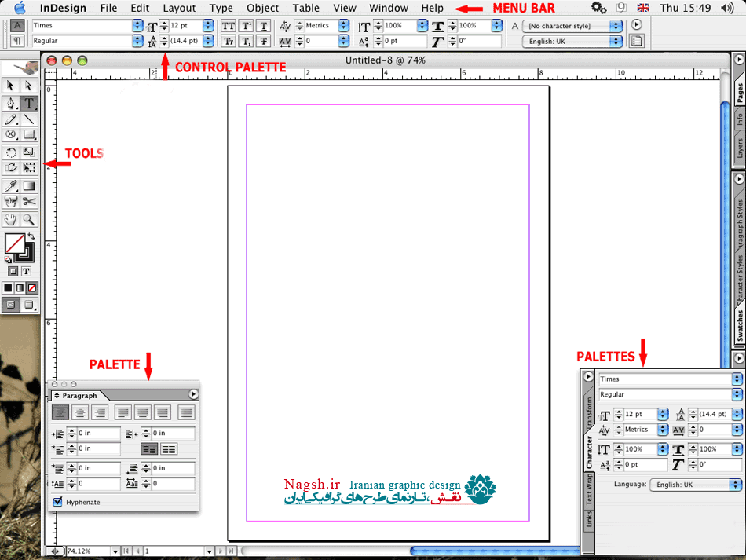Image resolution: width=746 pixels, height=560 pixels.
Task: Click the Superscript button in Control palette
Action: pos(246,26)
